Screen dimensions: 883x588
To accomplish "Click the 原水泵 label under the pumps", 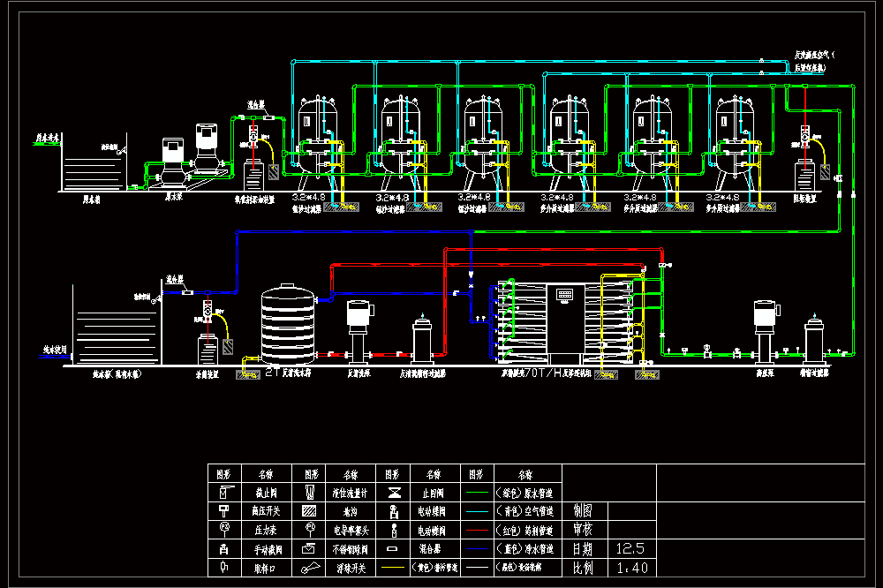I will click(173, 197).
